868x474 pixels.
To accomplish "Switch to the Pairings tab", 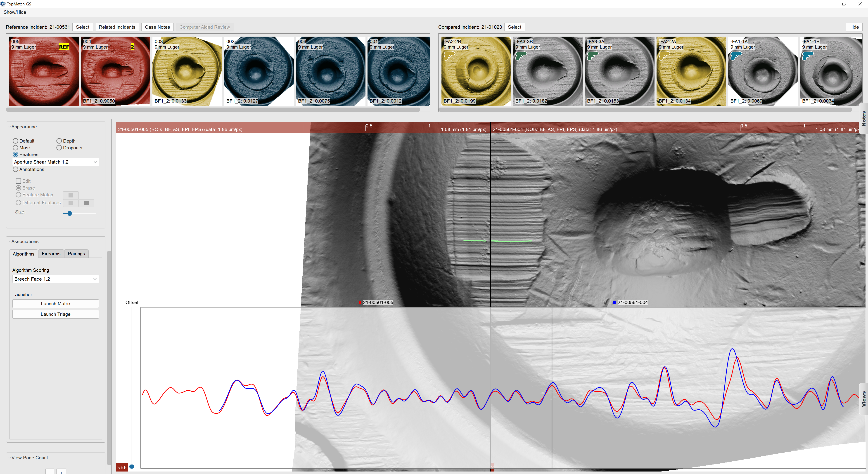I will tap(76, 253).
